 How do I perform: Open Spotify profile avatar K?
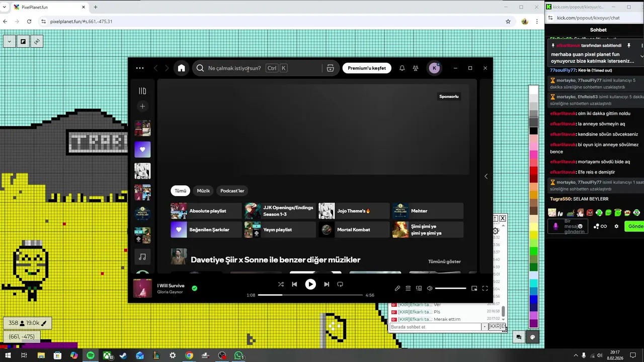pos(434,68)
